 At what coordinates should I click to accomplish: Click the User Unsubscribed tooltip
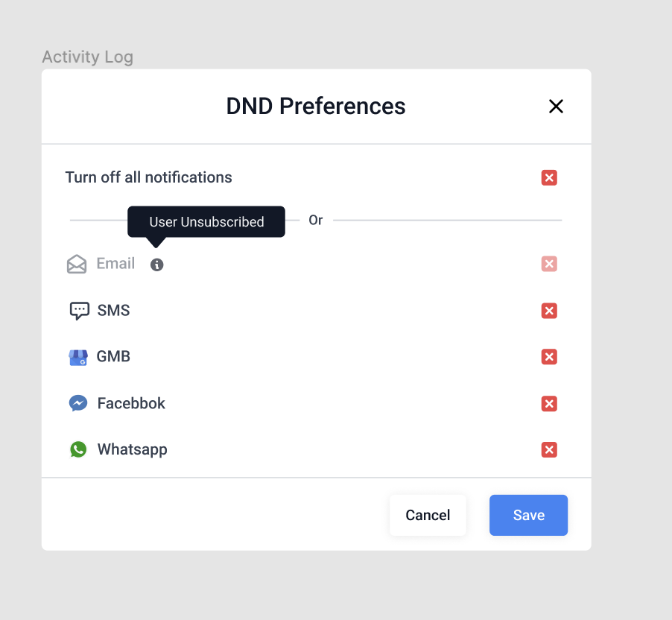[206, 222]
